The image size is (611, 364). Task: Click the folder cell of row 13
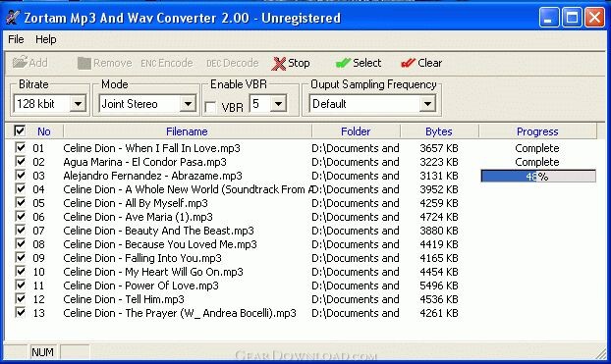point(356,313)
